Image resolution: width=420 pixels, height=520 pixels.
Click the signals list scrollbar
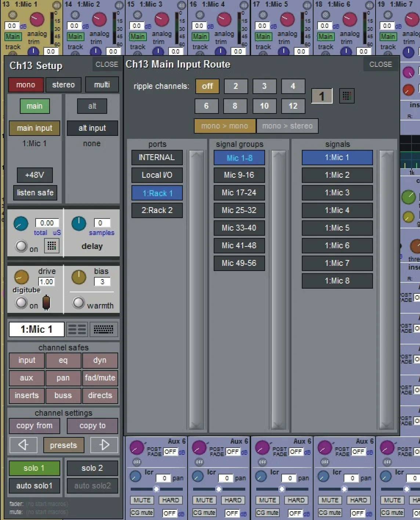pyautogui.click(x=387, y=290)
